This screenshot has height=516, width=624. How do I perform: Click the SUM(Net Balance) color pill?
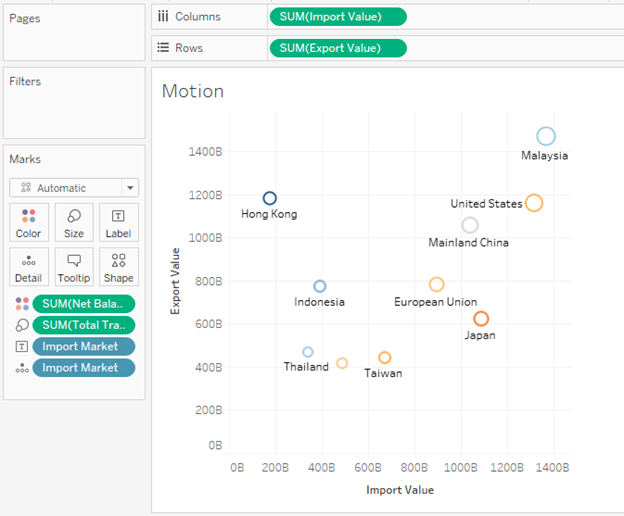[x=83, y=304]
